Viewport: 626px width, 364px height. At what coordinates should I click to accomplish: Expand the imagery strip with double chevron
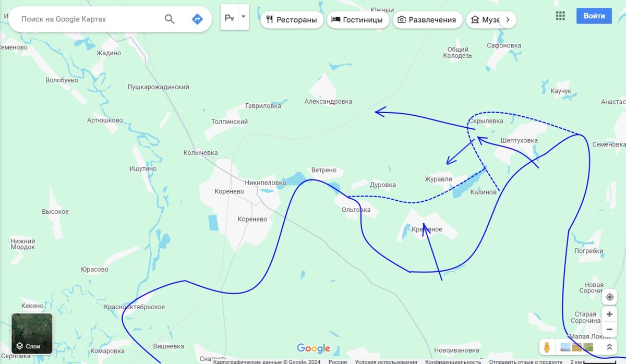pos(609,347)
